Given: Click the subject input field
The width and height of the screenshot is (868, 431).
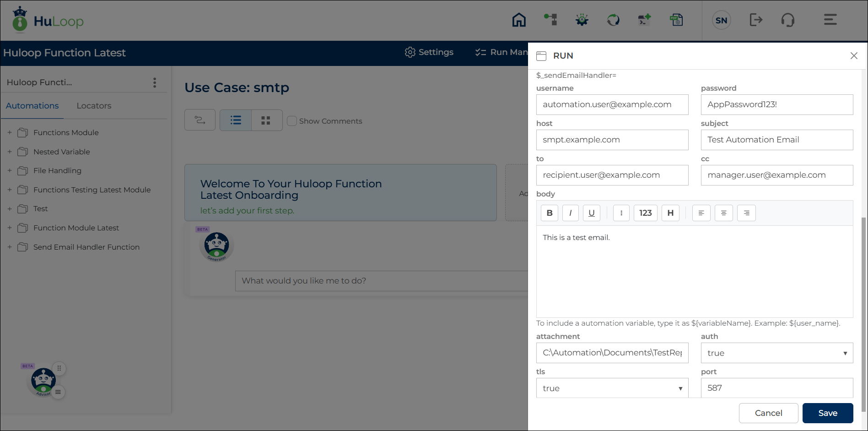Looking at the screenshot, I should click(777, 140).
